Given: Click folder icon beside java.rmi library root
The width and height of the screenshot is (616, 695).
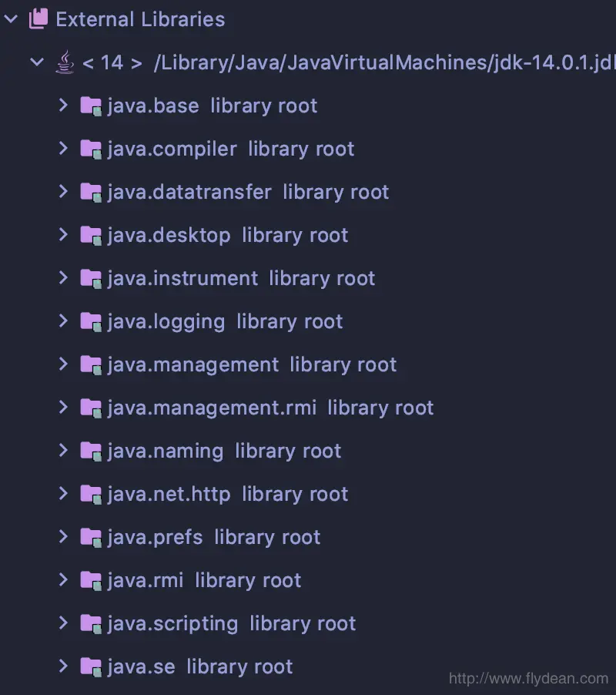Looking at the screenshot, I should click(91, 581).
